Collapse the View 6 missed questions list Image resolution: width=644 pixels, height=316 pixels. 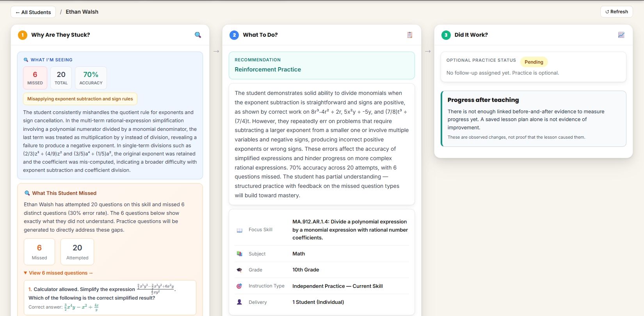click(59, 273)
